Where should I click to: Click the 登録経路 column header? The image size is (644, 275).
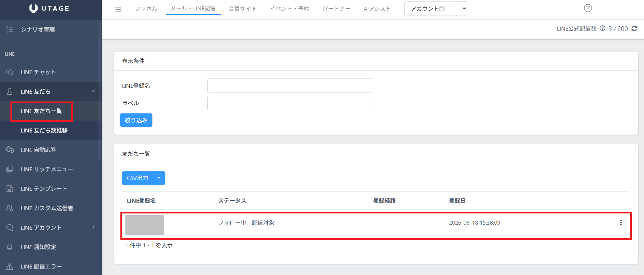pyautogui.click(x=384, y=200)
